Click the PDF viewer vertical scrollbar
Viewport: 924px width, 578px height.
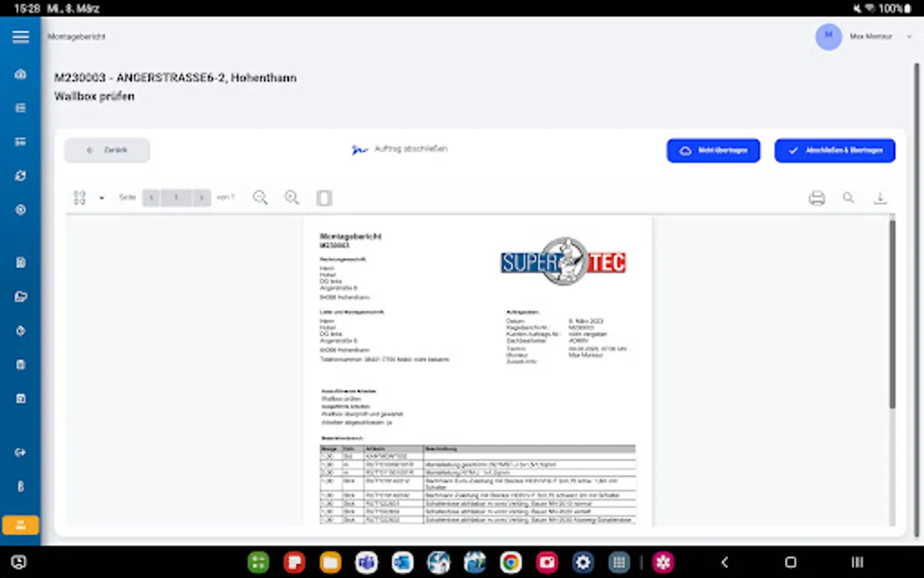tap(892, 314)
